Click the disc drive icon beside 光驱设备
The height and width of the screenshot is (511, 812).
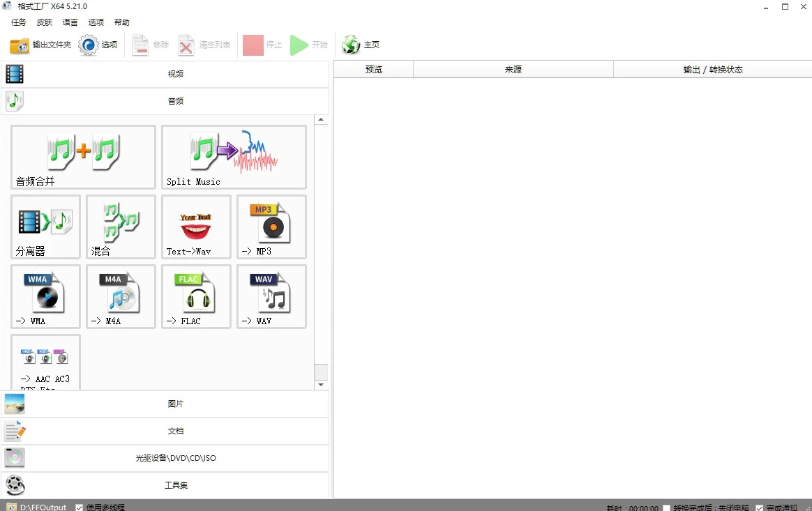(15, 458)
